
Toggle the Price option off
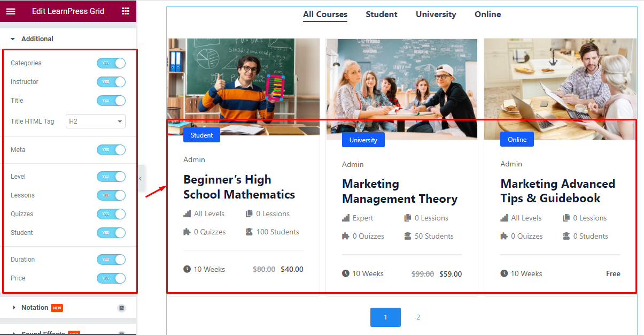click(111, 278)
